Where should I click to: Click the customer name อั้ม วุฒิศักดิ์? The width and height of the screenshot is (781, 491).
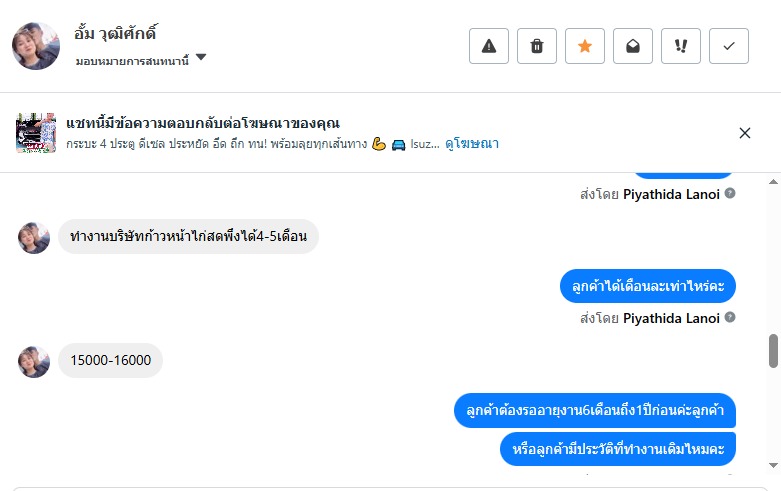pyautogui.click(x=116, y=33)
